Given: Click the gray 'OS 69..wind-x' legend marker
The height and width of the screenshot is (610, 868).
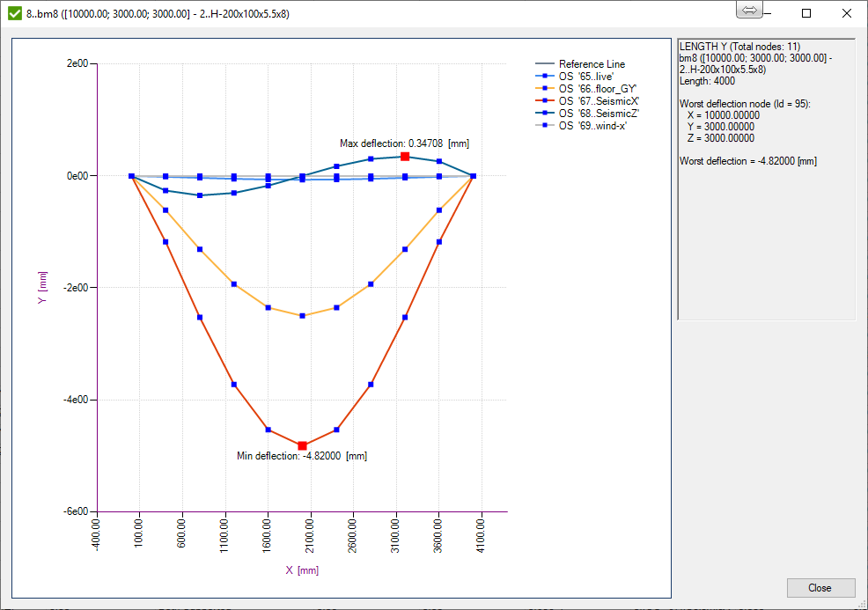Looking at the screenshot, I should [x=547, y=125].
